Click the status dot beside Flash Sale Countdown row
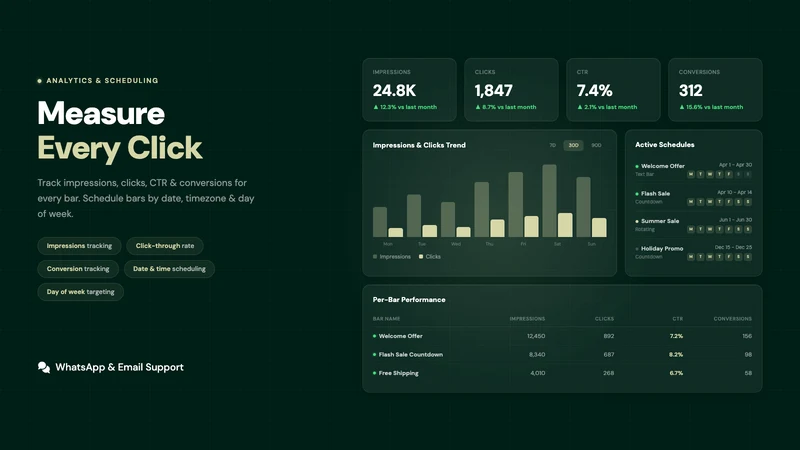The height and width of the screenshot is (450, 800). [374, 355]
